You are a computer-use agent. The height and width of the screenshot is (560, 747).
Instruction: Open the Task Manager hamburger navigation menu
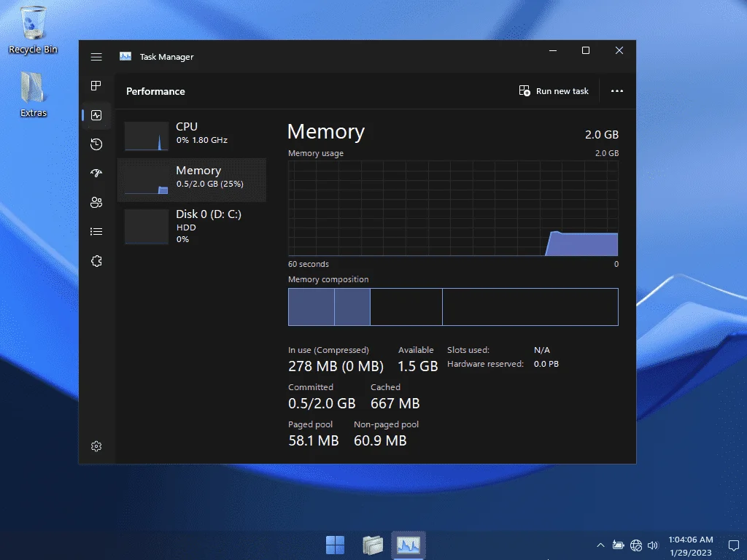(x=96, y=57)
